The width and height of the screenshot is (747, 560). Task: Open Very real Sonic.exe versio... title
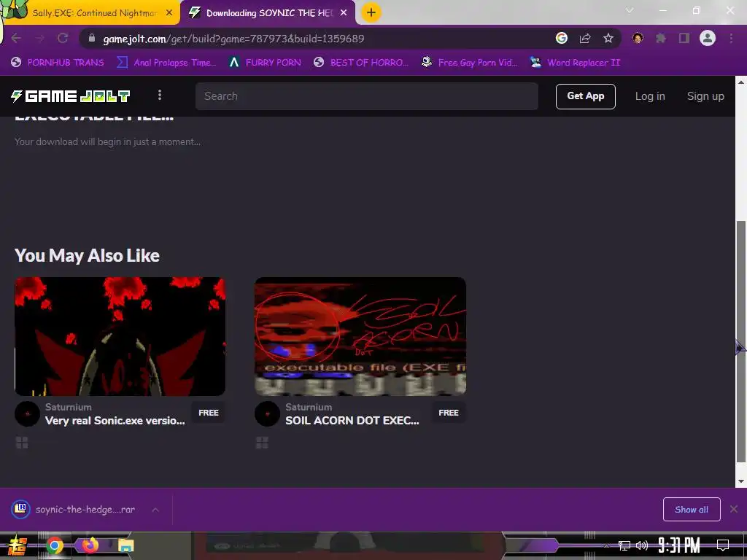[x=115, y=421]
